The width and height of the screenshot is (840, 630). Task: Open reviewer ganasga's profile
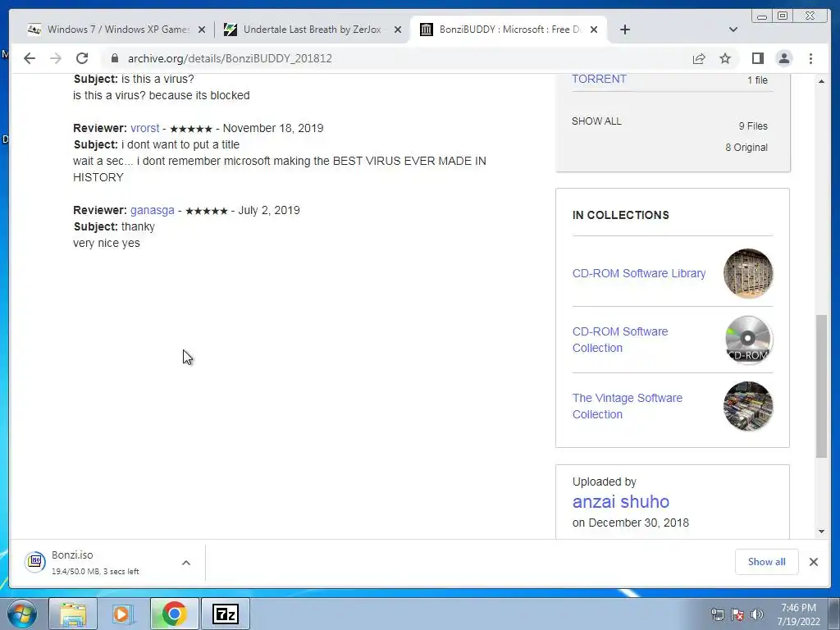click(x=152, y=210)
